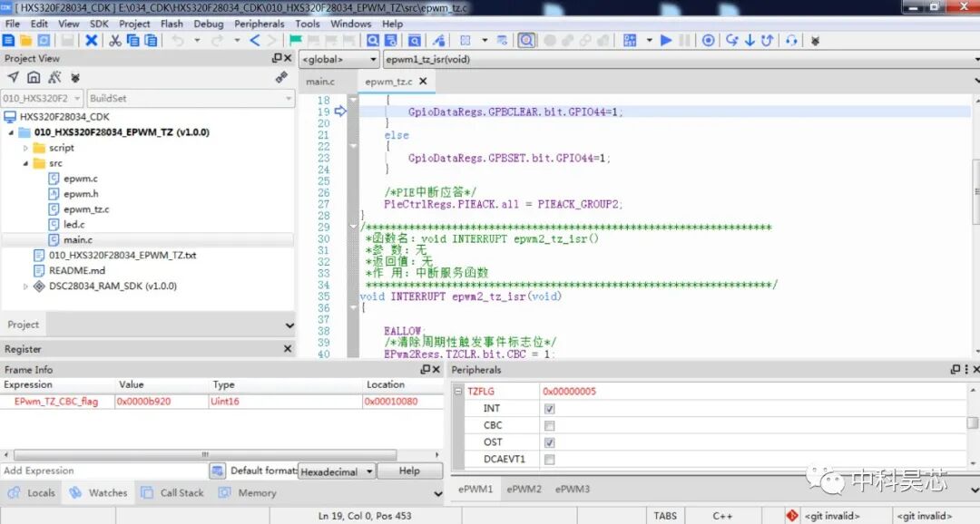Open the <global> scope dropdown

pyautogui.click(x=339, y=59)
